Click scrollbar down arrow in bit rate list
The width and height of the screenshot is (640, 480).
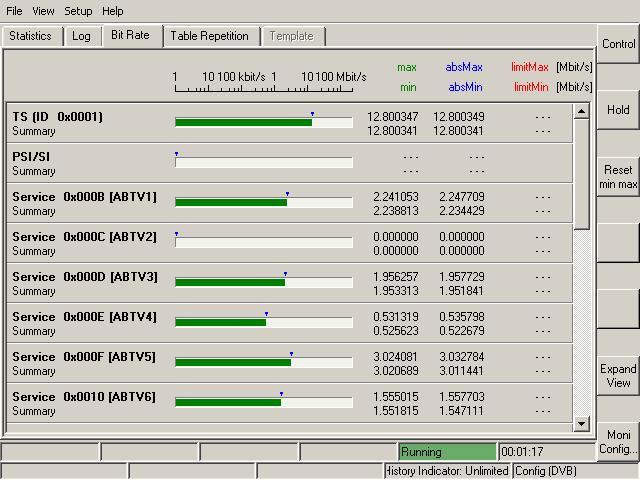(x=582, y=424)
